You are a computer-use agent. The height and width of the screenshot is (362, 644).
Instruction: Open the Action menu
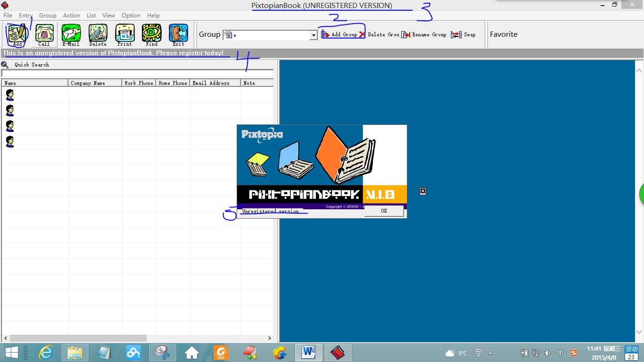(72, 16)
